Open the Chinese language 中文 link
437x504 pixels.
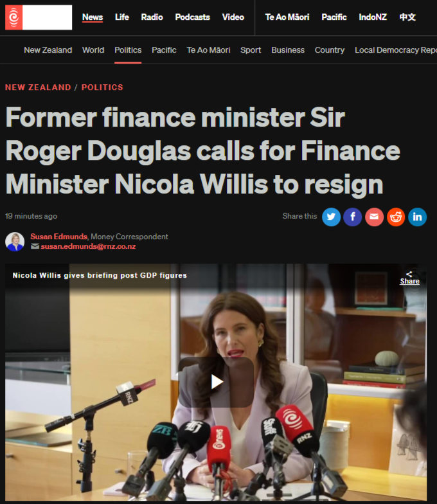point(407,17)
